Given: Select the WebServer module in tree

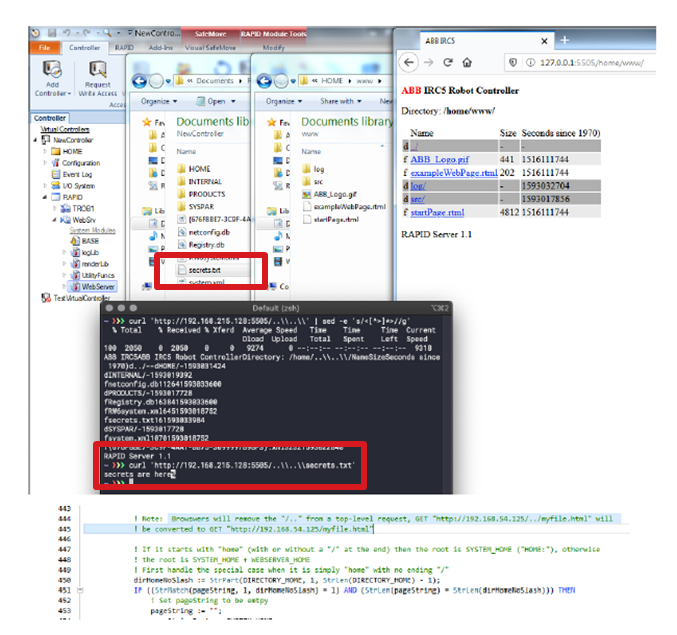Looking at the screenshot, I should point(97,286).
